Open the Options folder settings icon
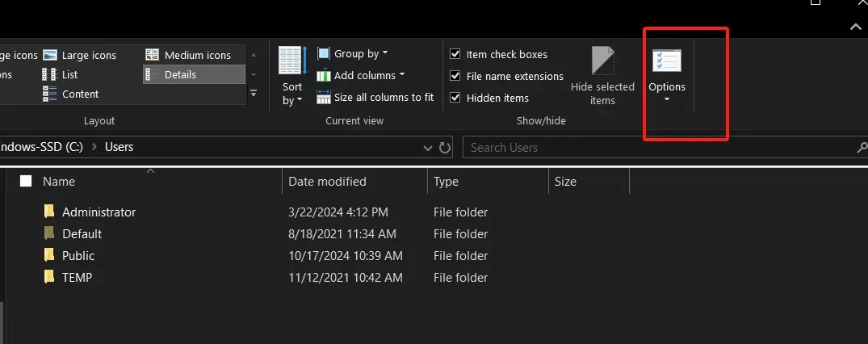Image resolution: width=868 pixels, height=344 pixels. 667,63
